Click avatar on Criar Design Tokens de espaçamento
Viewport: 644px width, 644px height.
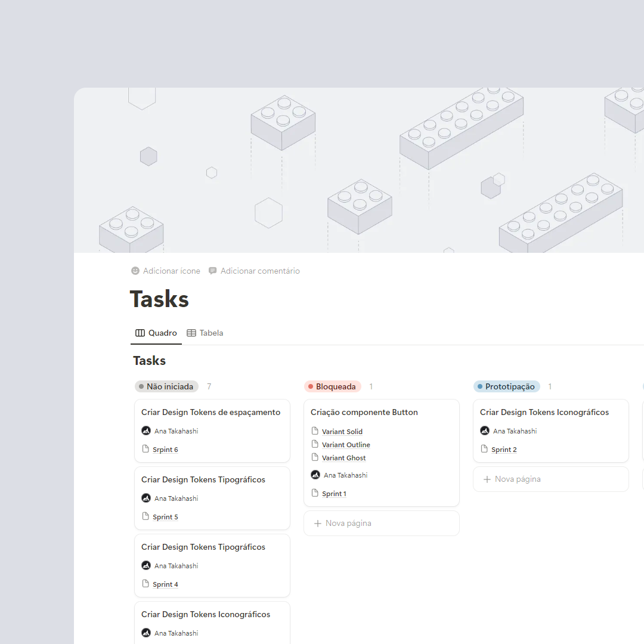tap(146, 431)
